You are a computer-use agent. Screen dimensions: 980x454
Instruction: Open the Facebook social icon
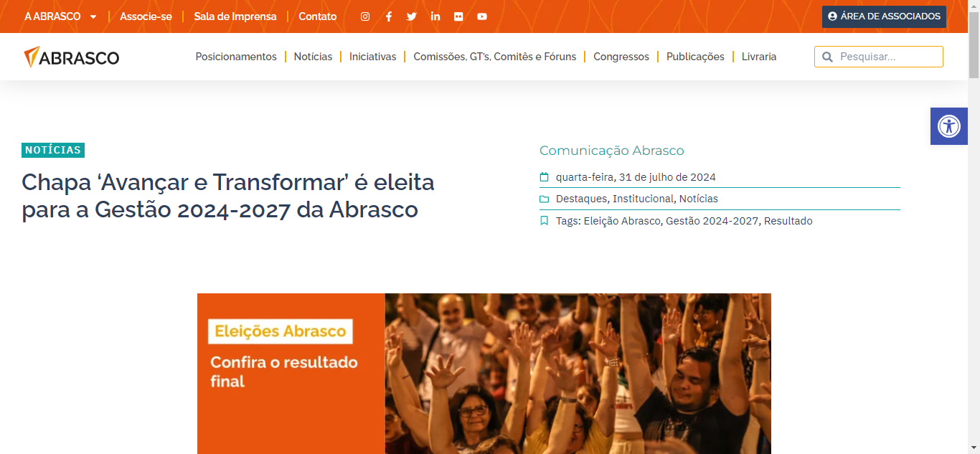[389, 16]
